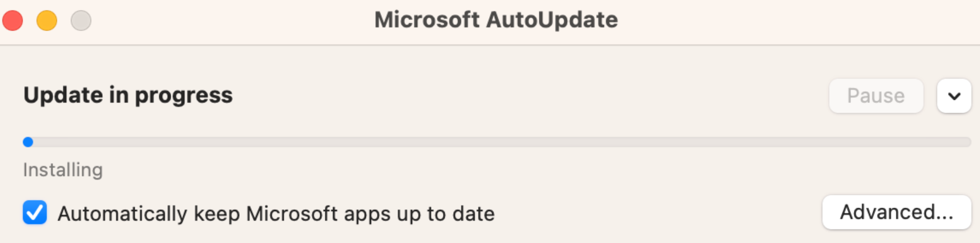Image resolution: width=980 pixels, height=243 pixels.
Task: Click the white checkmark inside the blue checkbox
Action: [x=35, y=213]
